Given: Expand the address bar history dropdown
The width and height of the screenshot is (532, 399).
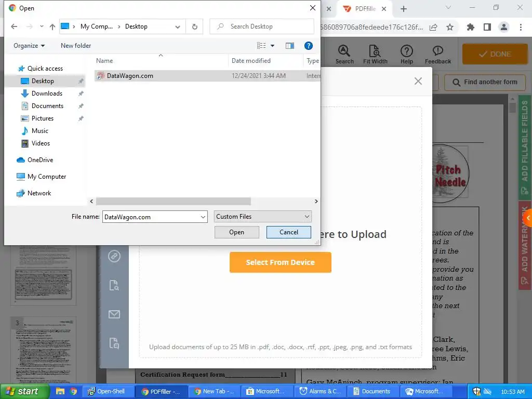Looking at the screenshot, I should point(178,26).
